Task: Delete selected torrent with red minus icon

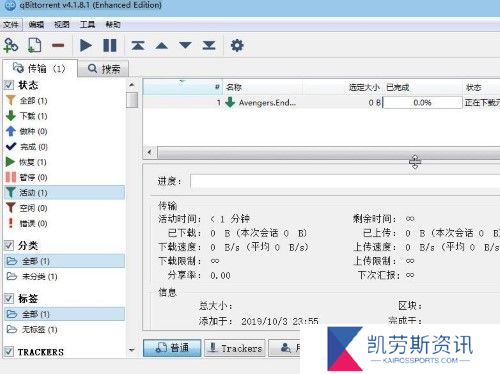Action: coord(58,45)
